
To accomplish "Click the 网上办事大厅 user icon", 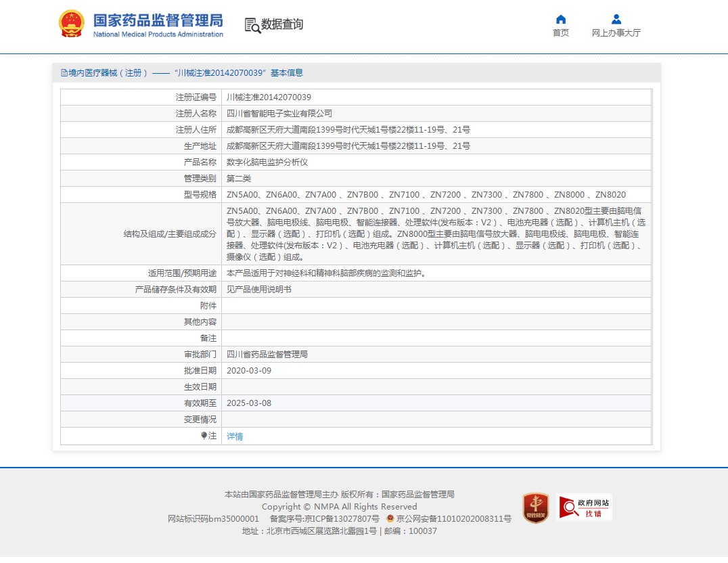I will coord(616,19).
